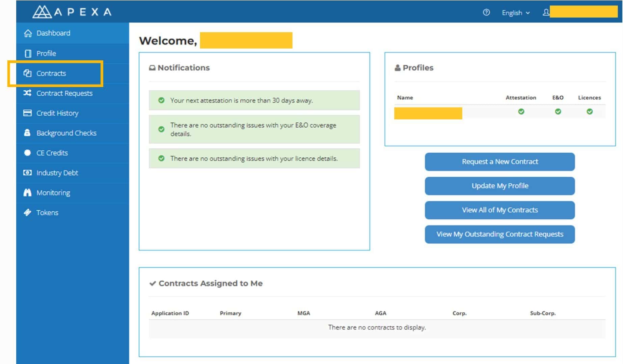Image resolution: width=623 pixels, height=364 pixels.
Task: Click the Dashboard home icon
Action: pyautogui.click(x=28, y=33)
